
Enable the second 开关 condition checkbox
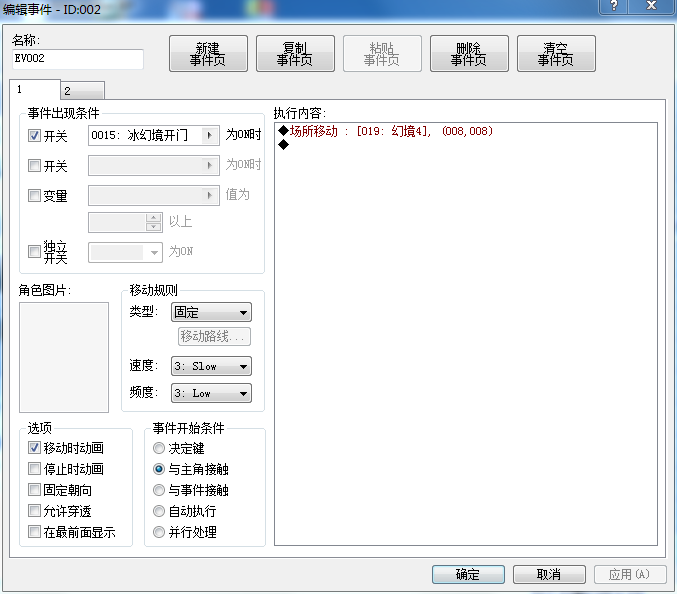(x=34, y=165)
